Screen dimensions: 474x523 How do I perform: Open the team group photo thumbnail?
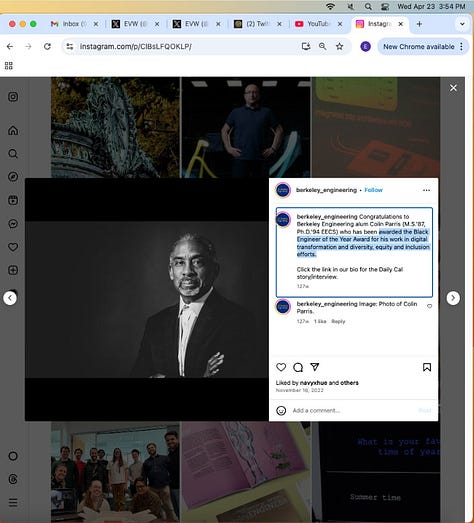[115, 472]
